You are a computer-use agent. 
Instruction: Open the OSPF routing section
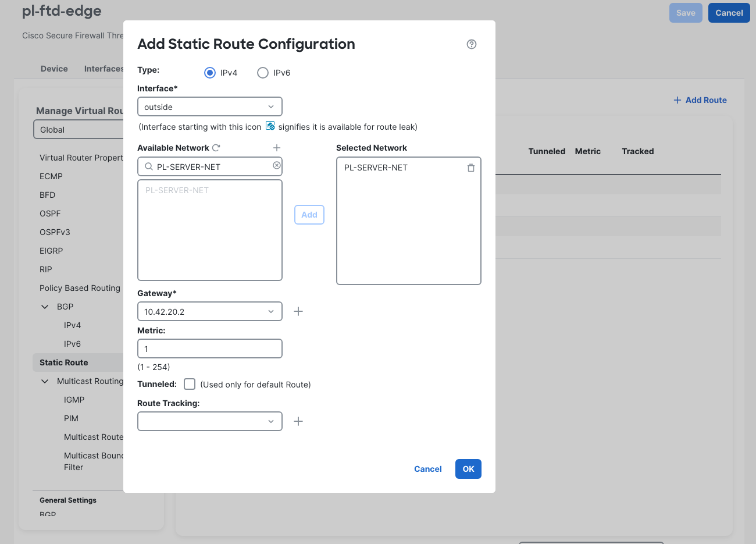click(x=50, y=214)
